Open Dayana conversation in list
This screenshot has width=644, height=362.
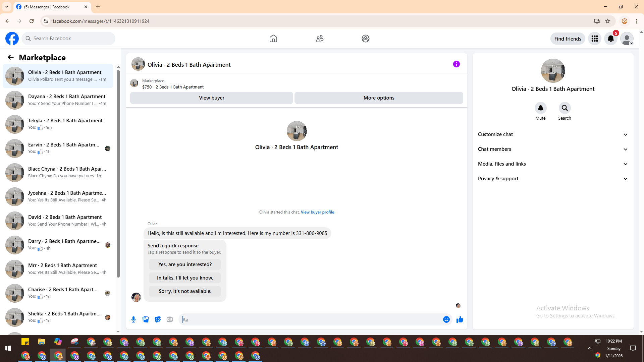pos(58,100)
